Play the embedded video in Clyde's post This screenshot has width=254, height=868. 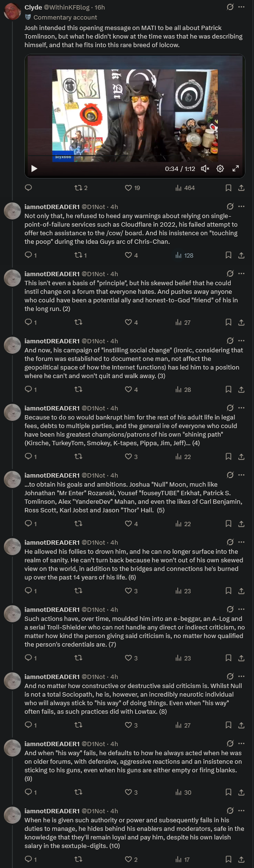pyautogui.click(x=34, y=169)
